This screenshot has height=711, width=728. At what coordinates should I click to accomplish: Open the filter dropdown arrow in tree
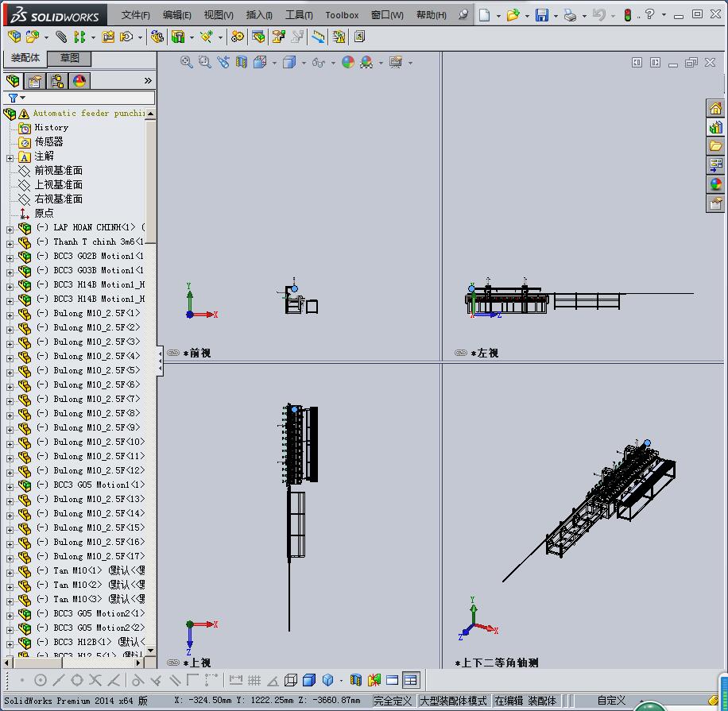(23, 98)
